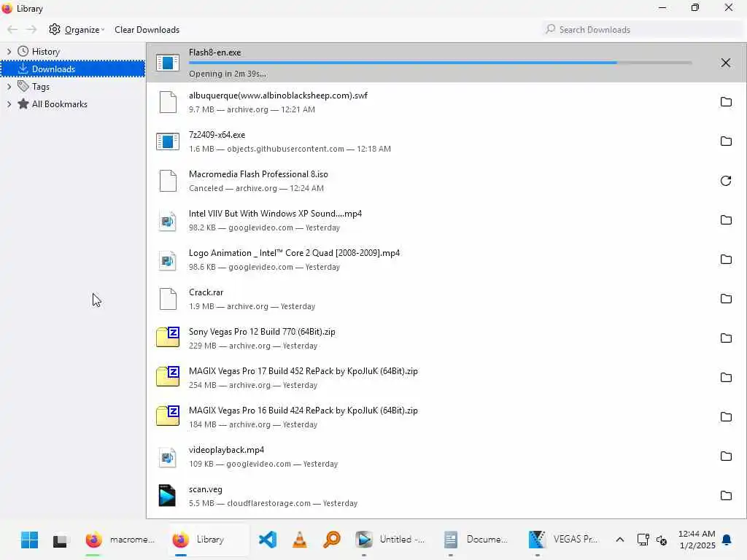Switch to Document window in taskbar
The height and width of the screenshot is (560, 747).
click(477, 540)
